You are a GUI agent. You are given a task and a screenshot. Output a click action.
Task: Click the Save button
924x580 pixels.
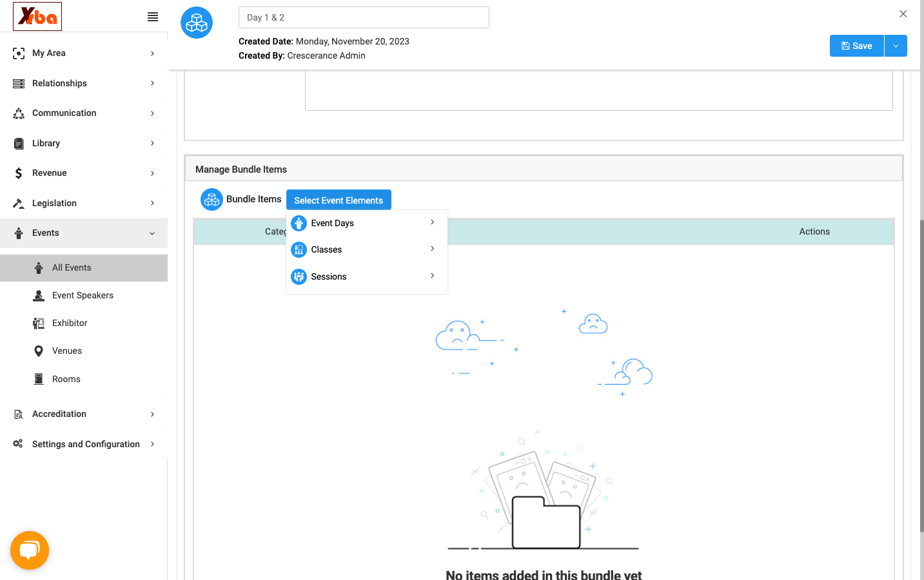[857, 46]
